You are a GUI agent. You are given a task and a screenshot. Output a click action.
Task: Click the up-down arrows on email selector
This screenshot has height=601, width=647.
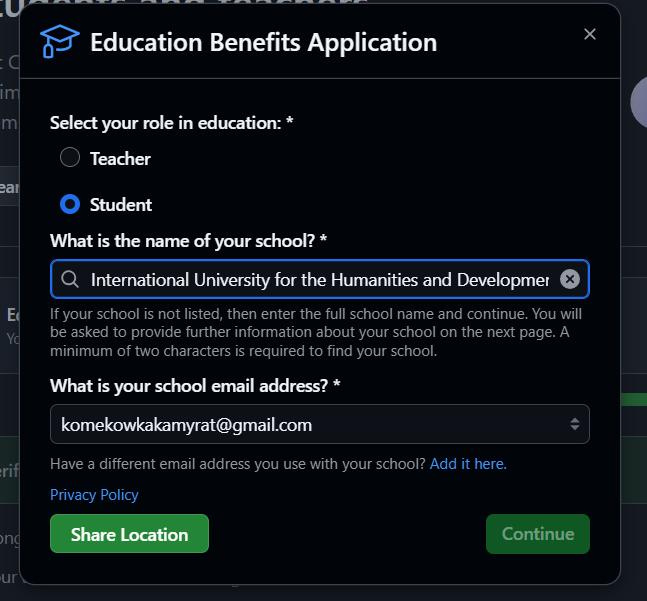pyautogui.click(x=575, y=424)
